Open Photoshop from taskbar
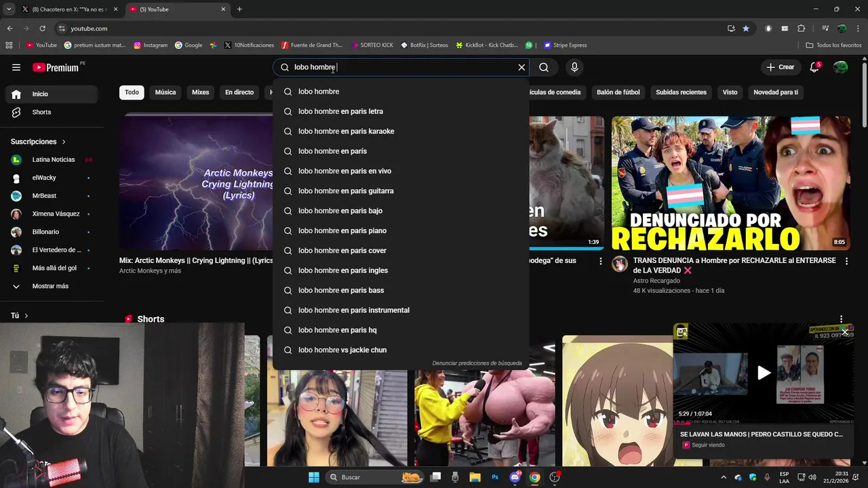The height and width of the screenshot is (488, 868). pos(495,477)
